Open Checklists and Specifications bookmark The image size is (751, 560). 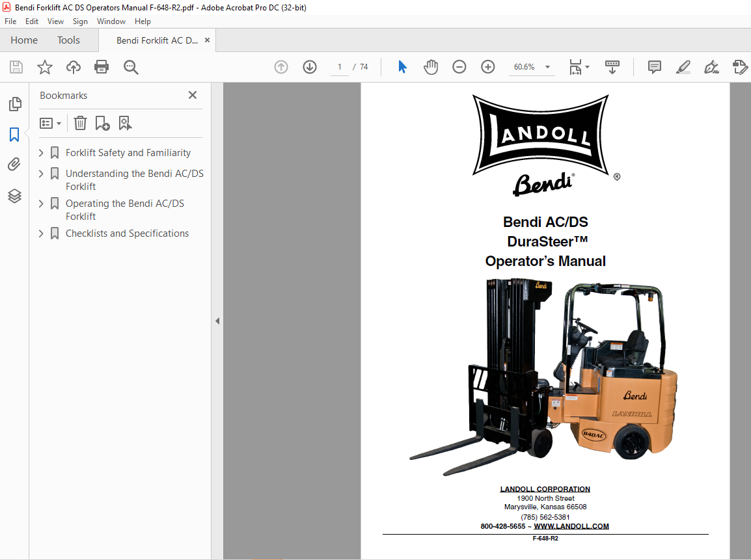(127, 233)
